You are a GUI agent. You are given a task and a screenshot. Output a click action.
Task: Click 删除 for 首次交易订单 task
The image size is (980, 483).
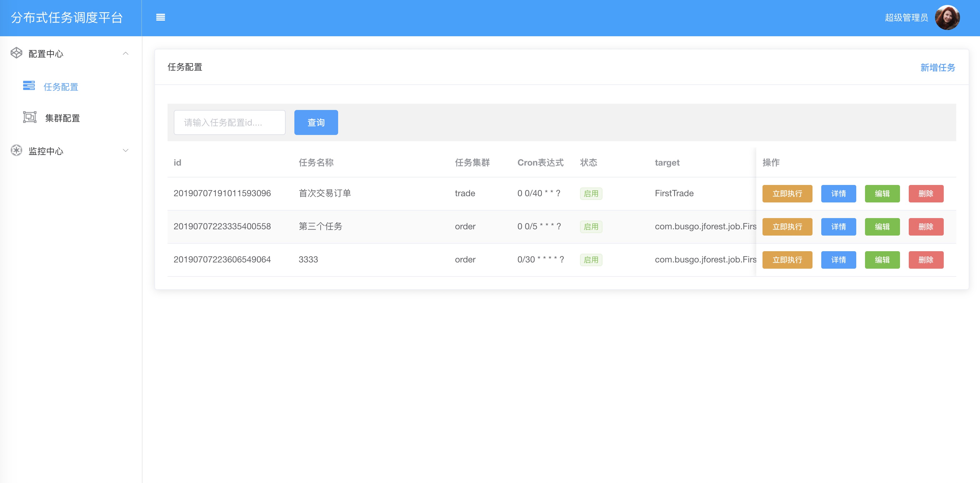coord(926,194)
